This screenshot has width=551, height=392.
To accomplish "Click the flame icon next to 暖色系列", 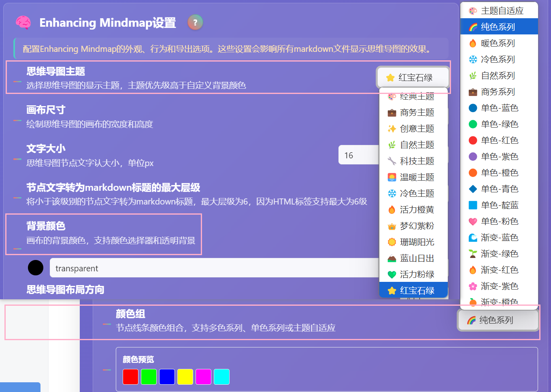I will tap(472, 43).
